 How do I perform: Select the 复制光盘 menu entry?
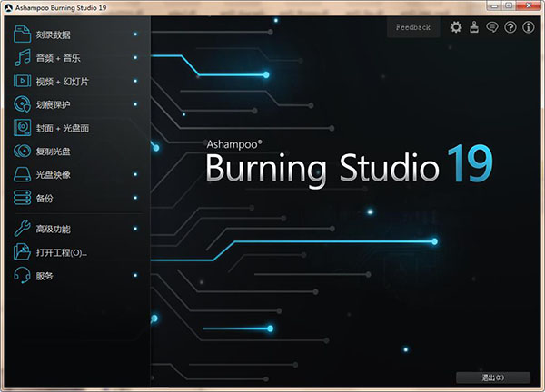(x=77, y=151)
